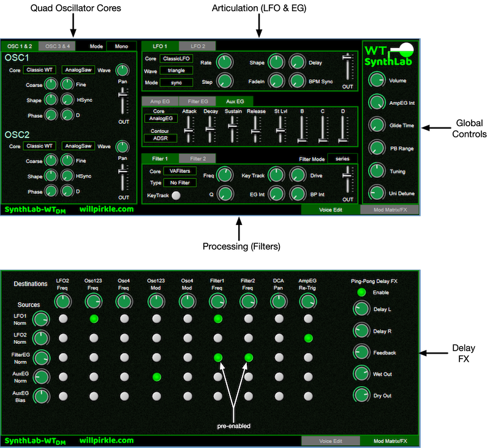The height and width of the screenshot is (448, 490).
Task: Open the Filter Mode series dropdown
Action: [342, 159]
